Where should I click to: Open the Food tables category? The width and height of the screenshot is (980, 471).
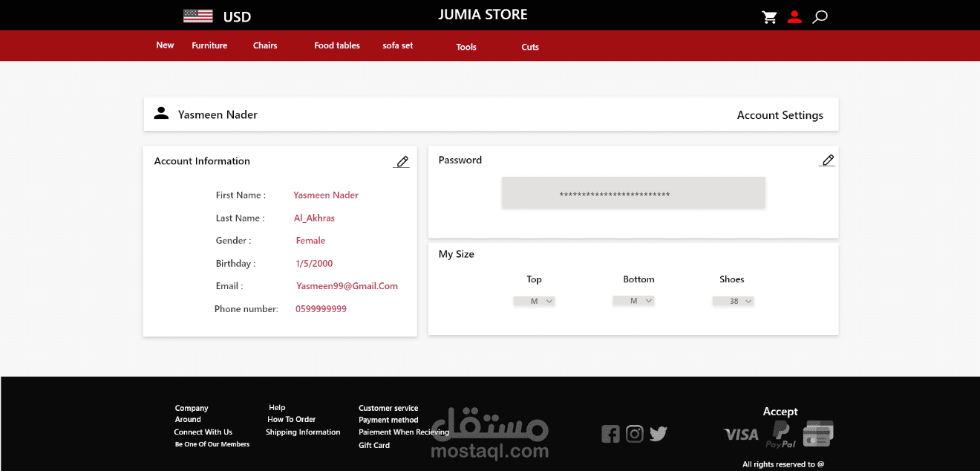[x=337, y=45]
